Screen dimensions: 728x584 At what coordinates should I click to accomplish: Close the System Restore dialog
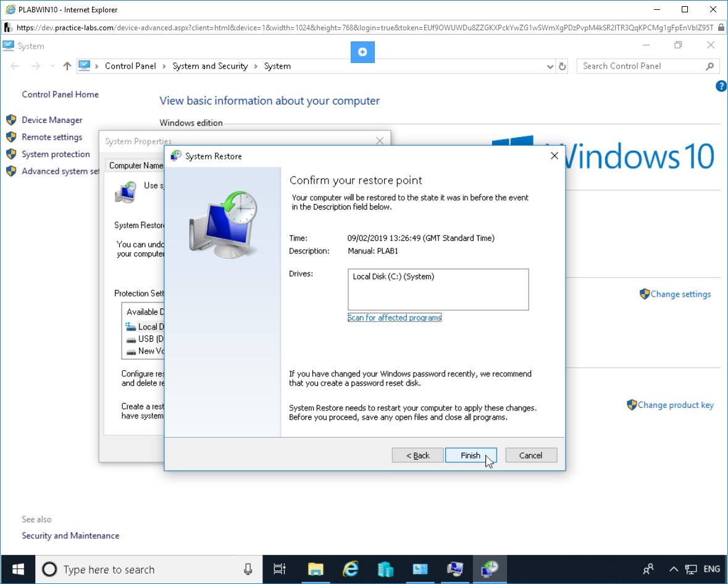[x=554, y=156]
